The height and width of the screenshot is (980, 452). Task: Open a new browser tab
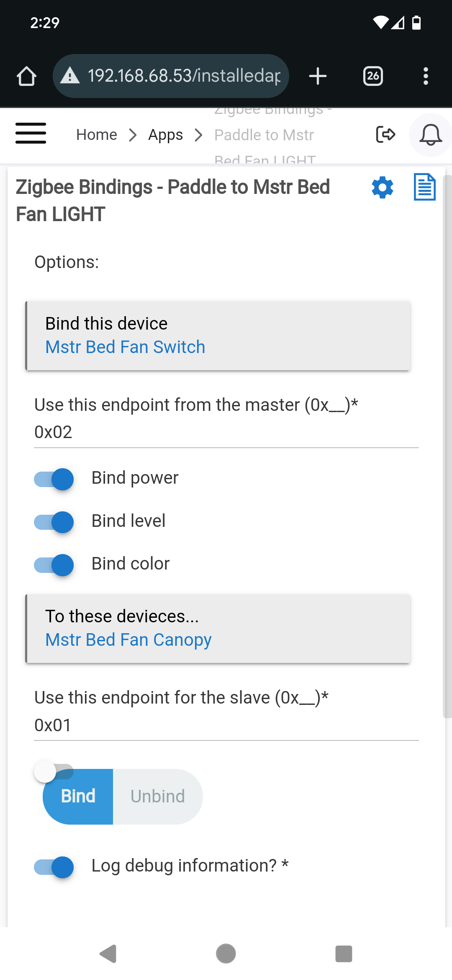[317, 76]
